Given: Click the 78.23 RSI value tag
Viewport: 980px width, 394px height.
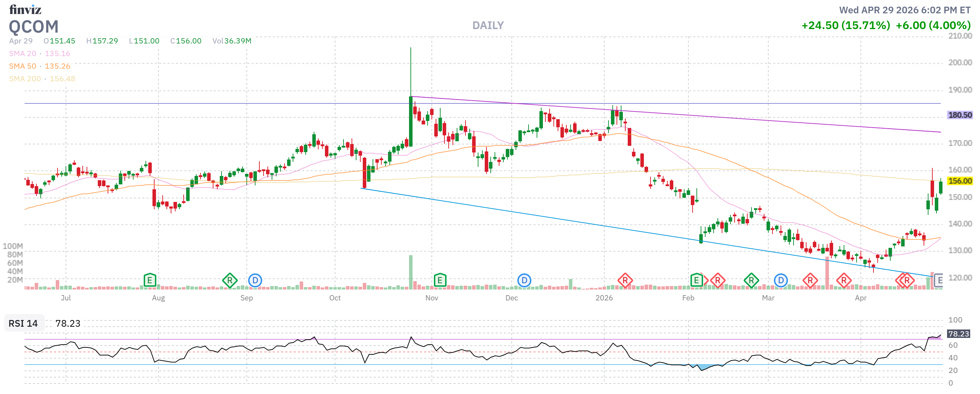Looking at the screenshot, I should click(958, 334).
